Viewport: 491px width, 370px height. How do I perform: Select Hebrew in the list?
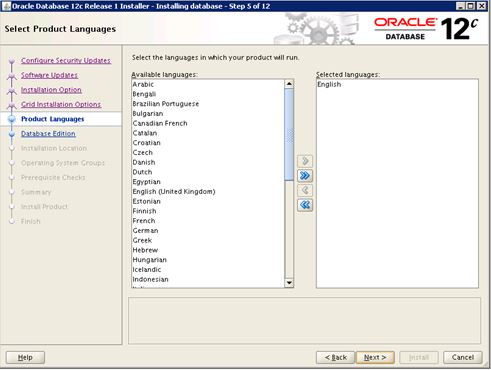click(208, 250)
